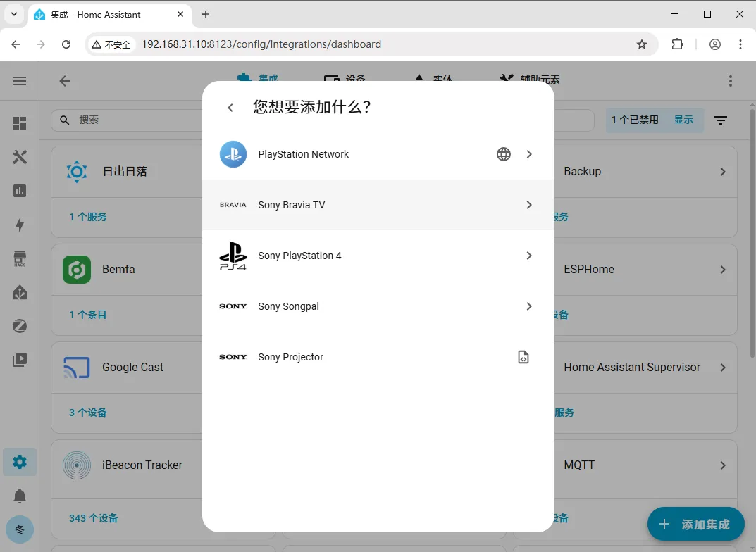Open the Home Assistant sidebar hamburger menu
756x552 pixels.
coord(20,81)
